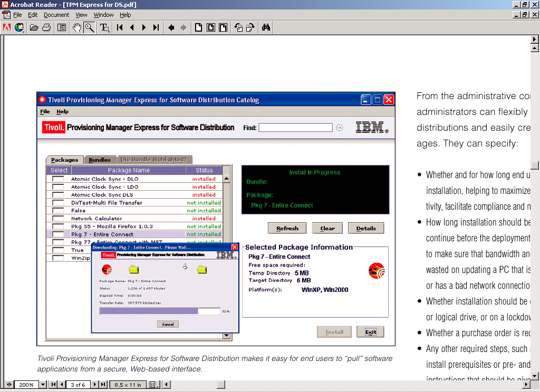Click the vertical scrollbar thumb
Image resolution: width=540 pixels, height=392 pixels.
click(535, 165)
